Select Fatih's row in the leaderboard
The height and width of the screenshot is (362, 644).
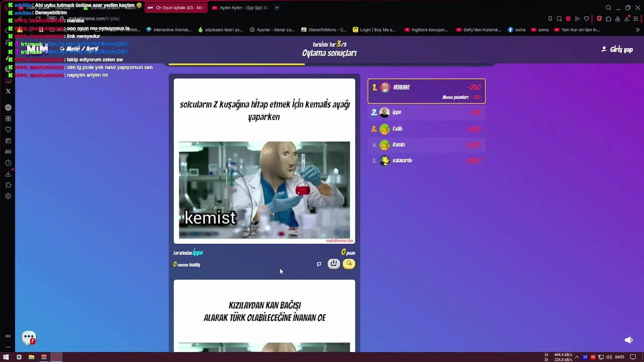pyautogui.click(x=427, y=129)
